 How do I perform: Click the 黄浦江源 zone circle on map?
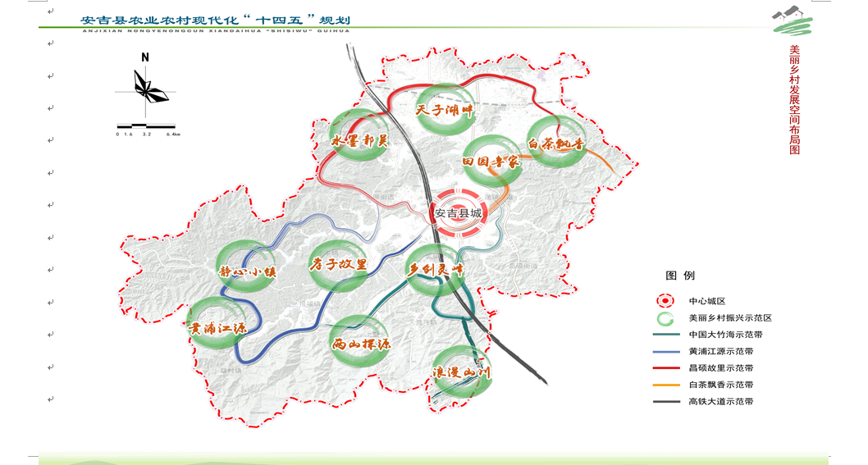217,326
